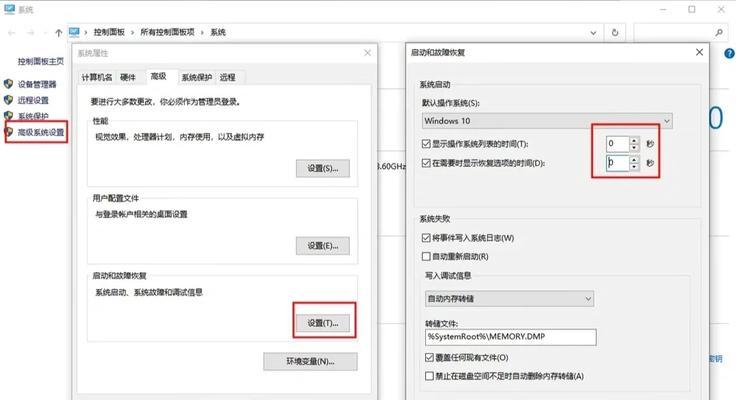Image resolution: width=736 pixels, height=400 pixels.
Task: Close the 启动和故障恢复 dialog
Action: 699,52
